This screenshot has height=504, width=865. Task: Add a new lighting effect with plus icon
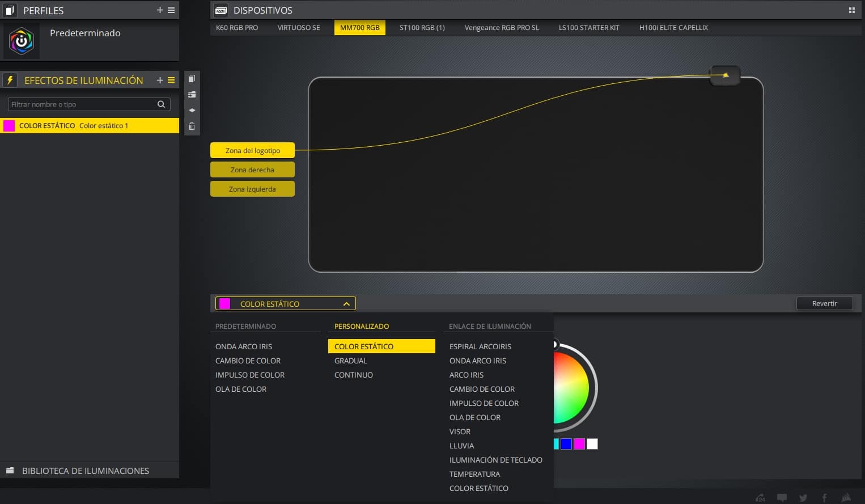160,81
